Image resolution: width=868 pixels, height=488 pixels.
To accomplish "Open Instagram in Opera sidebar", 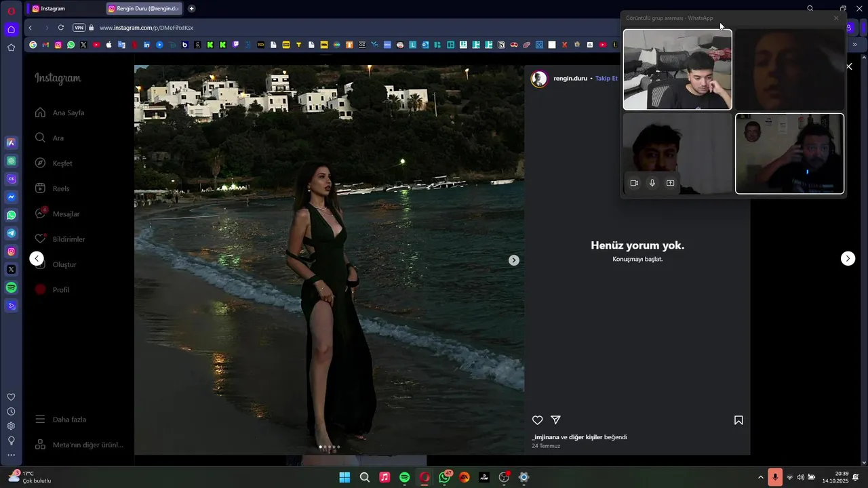I will click(x=11, y=251).
